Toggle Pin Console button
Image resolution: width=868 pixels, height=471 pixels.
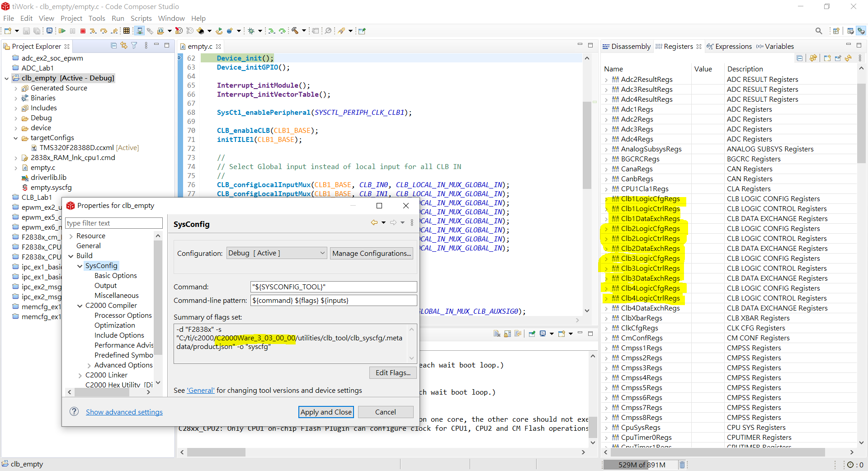532,334
